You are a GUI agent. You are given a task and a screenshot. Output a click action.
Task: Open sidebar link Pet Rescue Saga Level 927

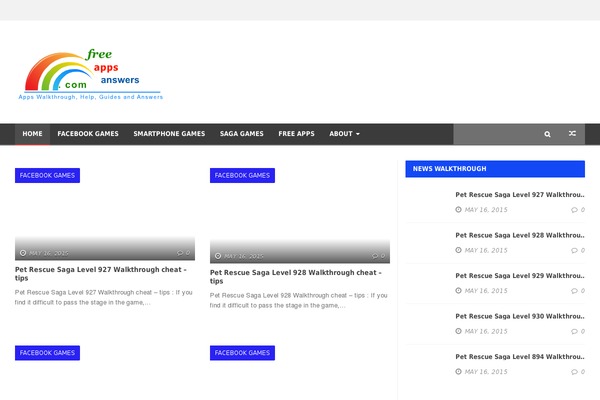[520, 195]
